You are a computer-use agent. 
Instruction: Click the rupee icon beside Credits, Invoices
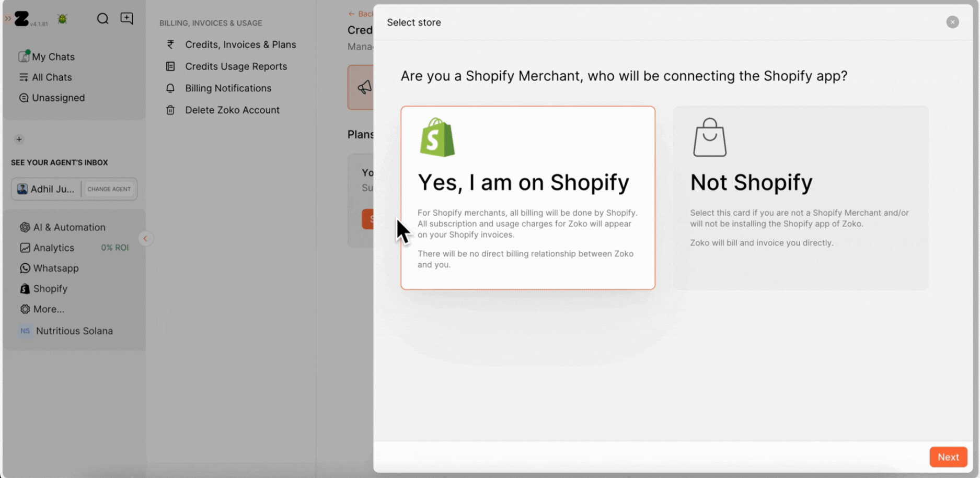click(x=170, y=44)
